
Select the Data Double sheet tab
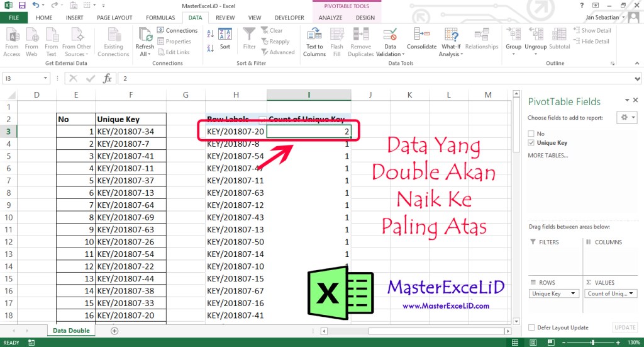(71, 331)
